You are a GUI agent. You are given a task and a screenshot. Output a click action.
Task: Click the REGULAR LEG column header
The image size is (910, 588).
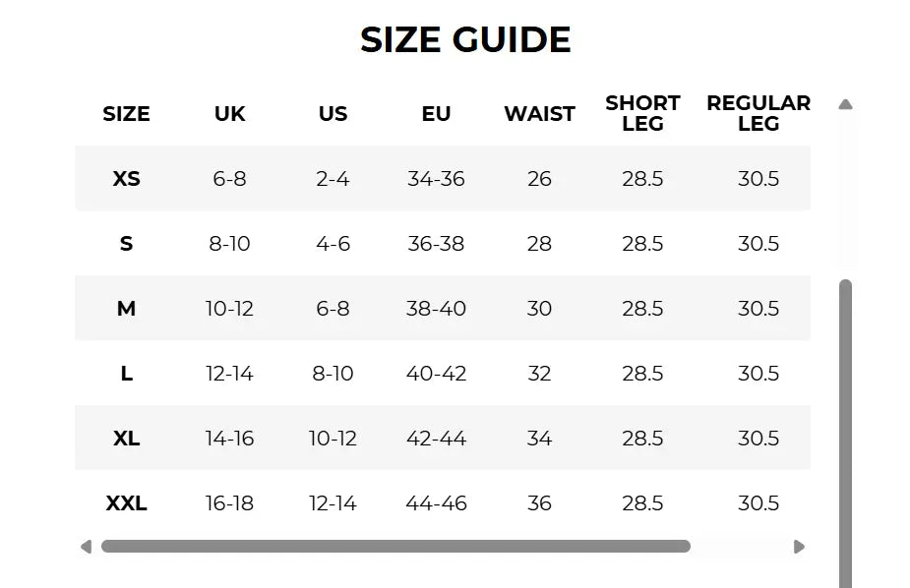[758, 113]
